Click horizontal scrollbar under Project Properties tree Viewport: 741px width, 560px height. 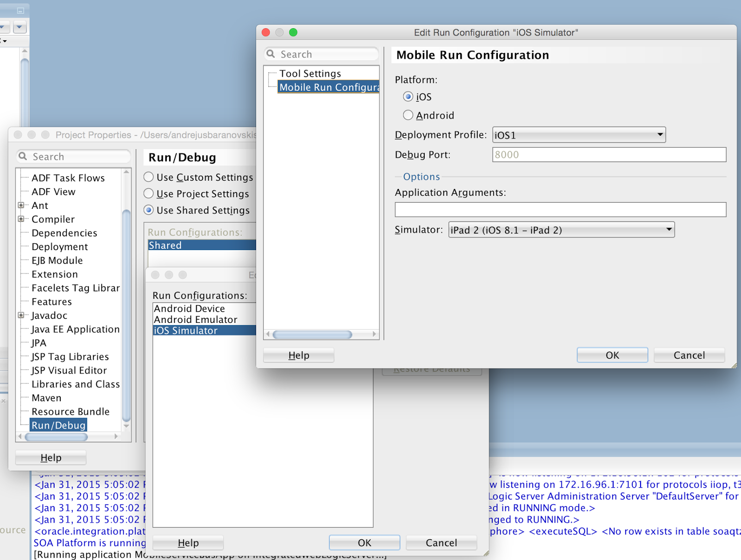click(56, 437)
